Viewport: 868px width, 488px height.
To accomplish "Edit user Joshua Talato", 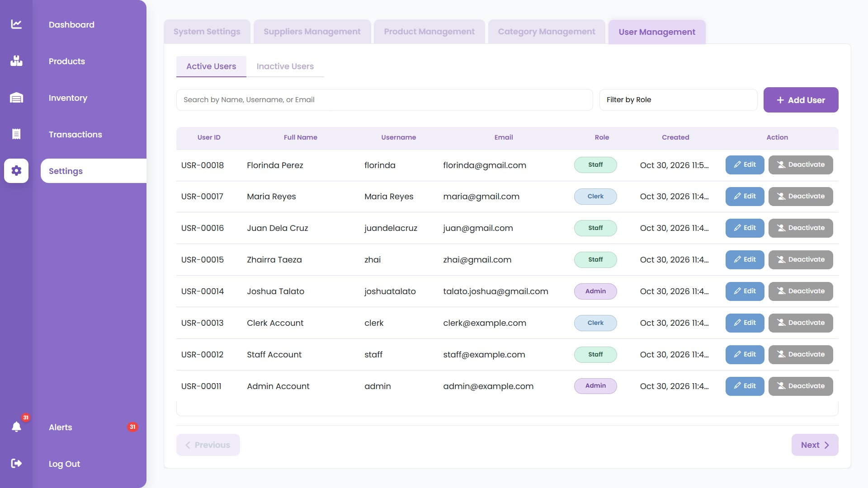I will point(745,291).
